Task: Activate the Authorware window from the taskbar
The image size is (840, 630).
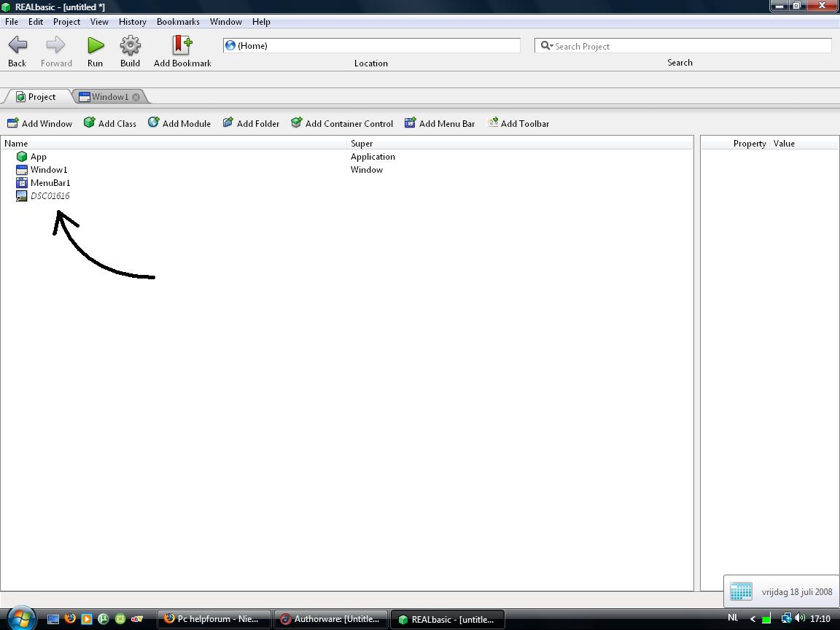Action: [330, 619]
